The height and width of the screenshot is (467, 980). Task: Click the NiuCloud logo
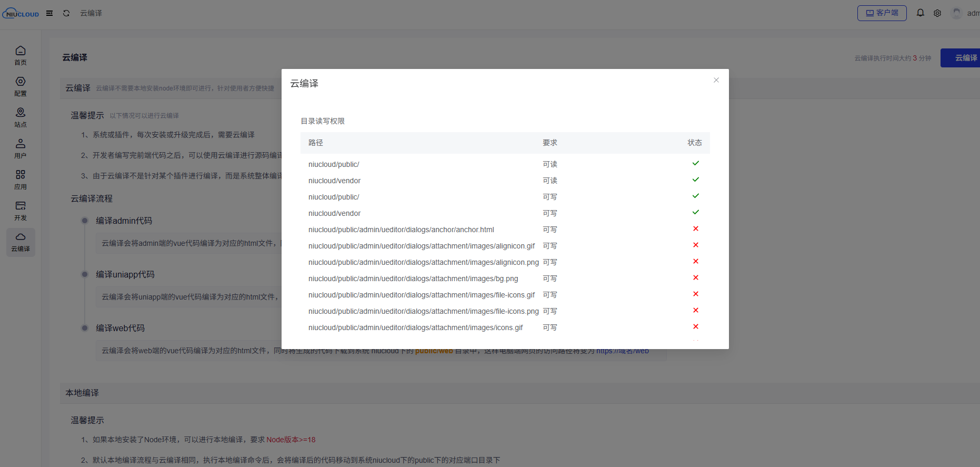(21, 13)
